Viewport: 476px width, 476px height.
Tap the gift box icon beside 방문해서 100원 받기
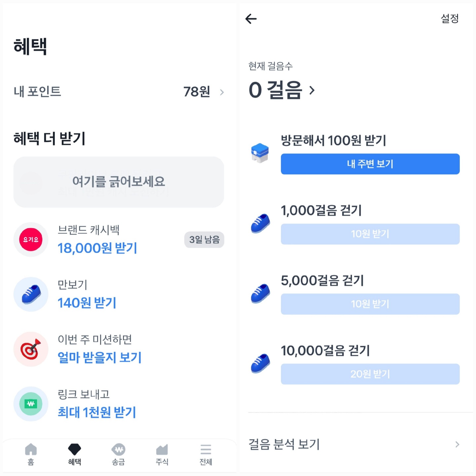tap(260, 152)
